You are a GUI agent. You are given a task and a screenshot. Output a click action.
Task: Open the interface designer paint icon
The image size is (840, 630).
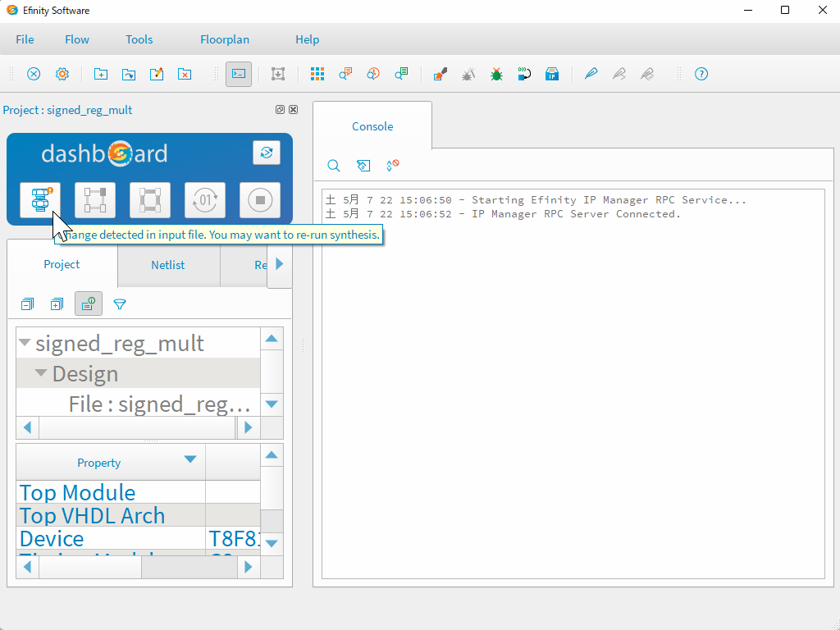point(441,74)
